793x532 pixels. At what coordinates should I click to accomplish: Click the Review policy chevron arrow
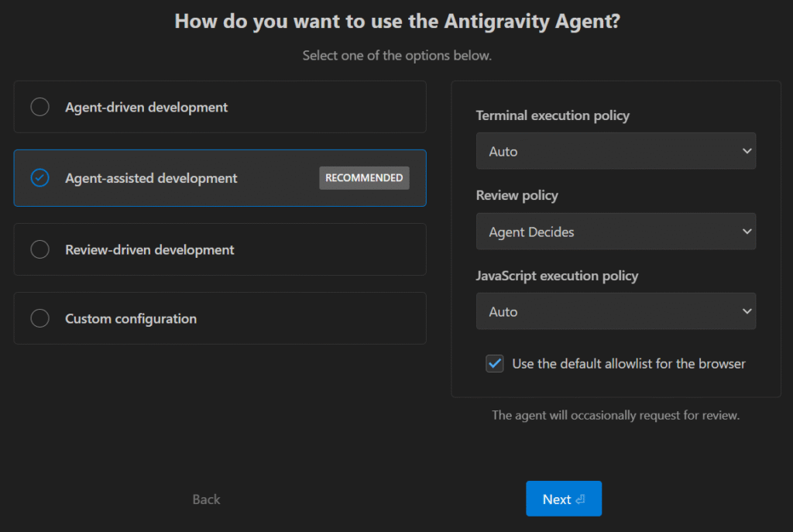tap(747, 232)
